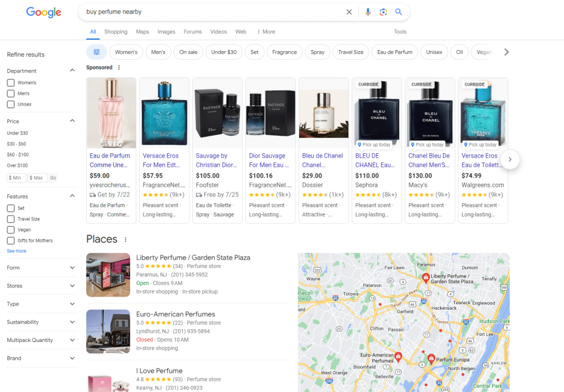Switch to the Shopping tab
This screenshot has width=564, height=392.
[115, 32]
